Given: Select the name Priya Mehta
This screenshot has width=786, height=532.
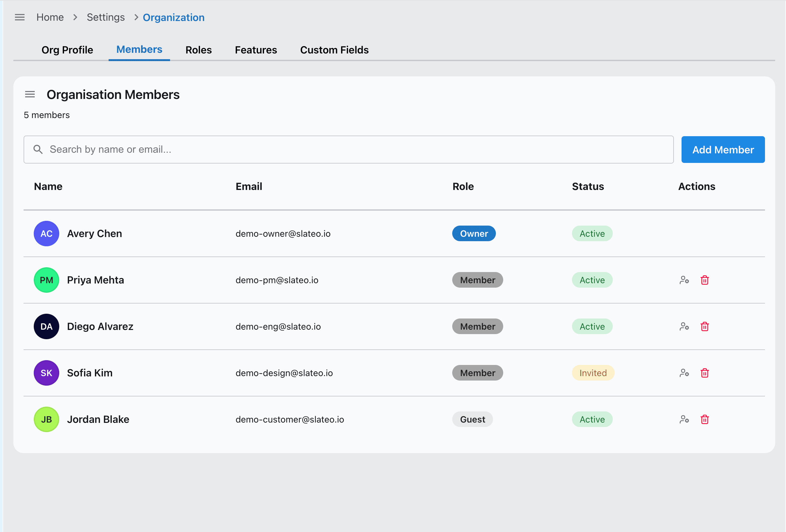Looking at the screenshot, I should pos(96,280).
